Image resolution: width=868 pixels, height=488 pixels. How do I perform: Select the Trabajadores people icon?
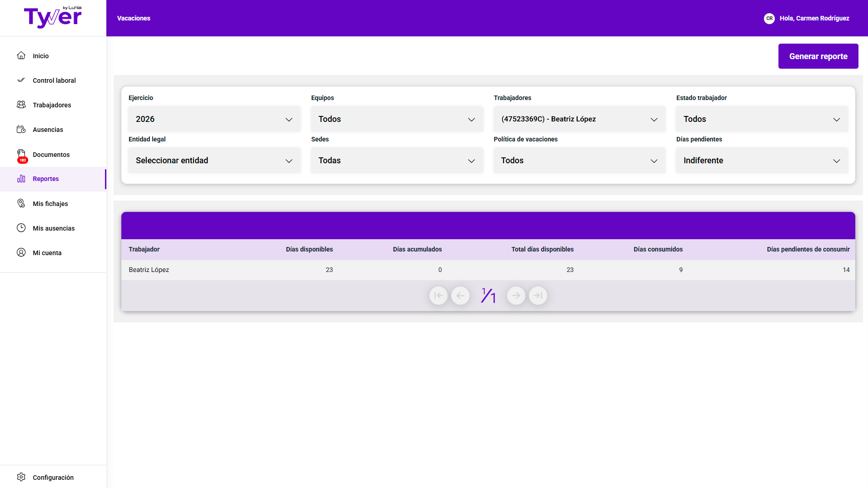pos(21,105)
